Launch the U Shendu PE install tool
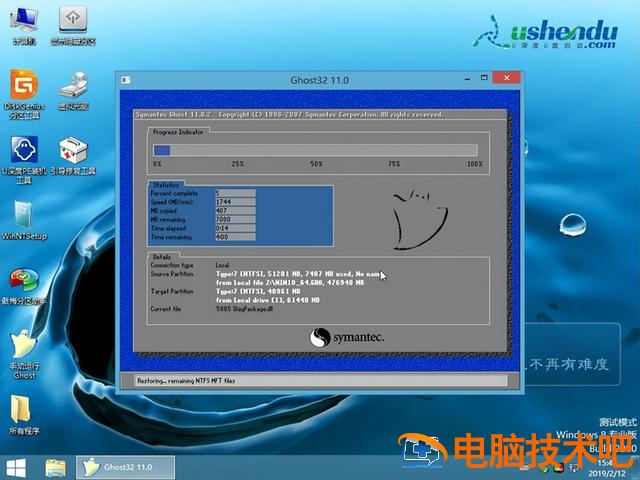640x480 pixels. point(23,156)
